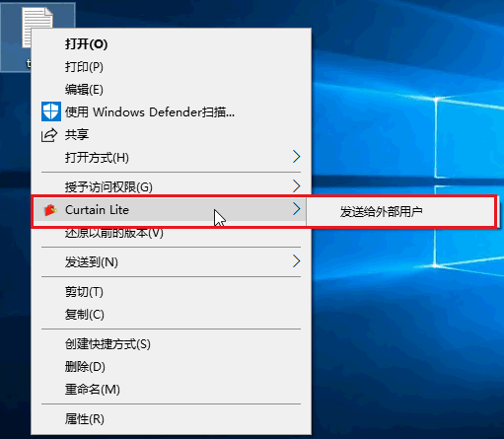This screenshot has height=439, width=504.
Task: Expand 授予访问权限(G) submenu chevron
Action: [x=297, y=186]
